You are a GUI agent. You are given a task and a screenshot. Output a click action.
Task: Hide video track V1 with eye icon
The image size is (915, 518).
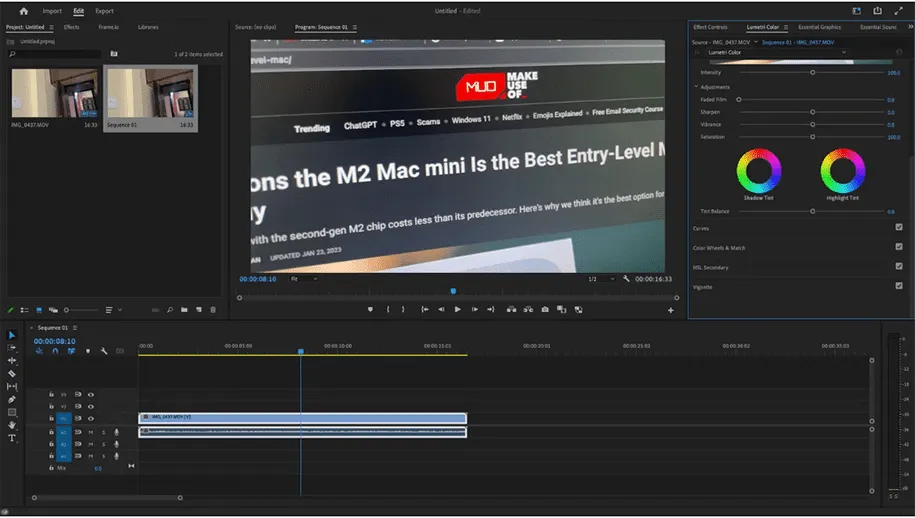pos(90,419)
